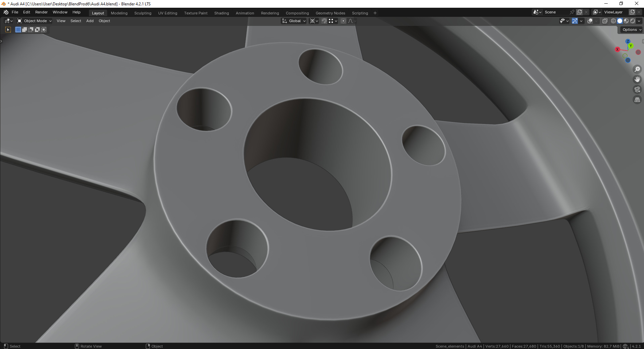The height and width of the screenshot is (349, 644).
Task: Choose the Set new selection mode icon
Action: 18,30
